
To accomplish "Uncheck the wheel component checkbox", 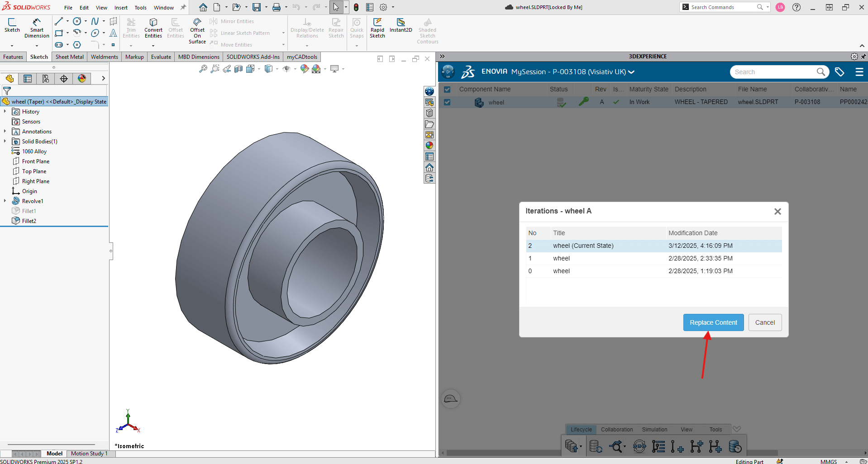I will (447, 102).
